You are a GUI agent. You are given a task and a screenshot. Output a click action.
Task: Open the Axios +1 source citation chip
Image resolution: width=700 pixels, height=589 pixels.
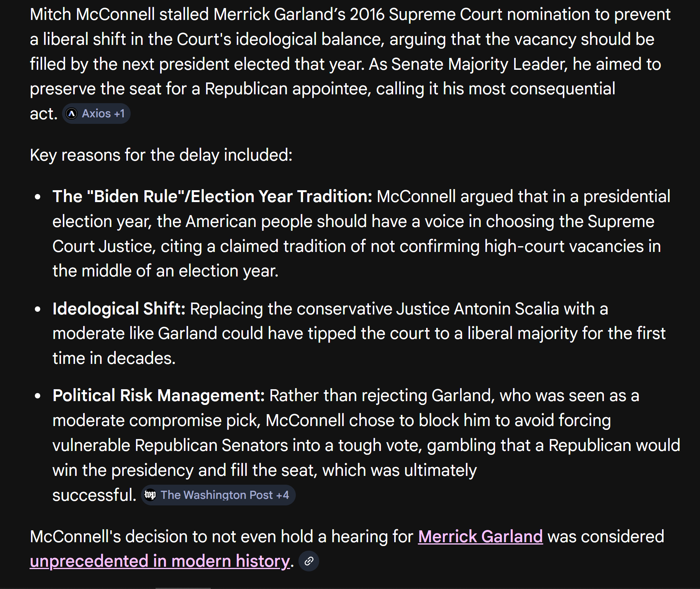tap(96, 114)
